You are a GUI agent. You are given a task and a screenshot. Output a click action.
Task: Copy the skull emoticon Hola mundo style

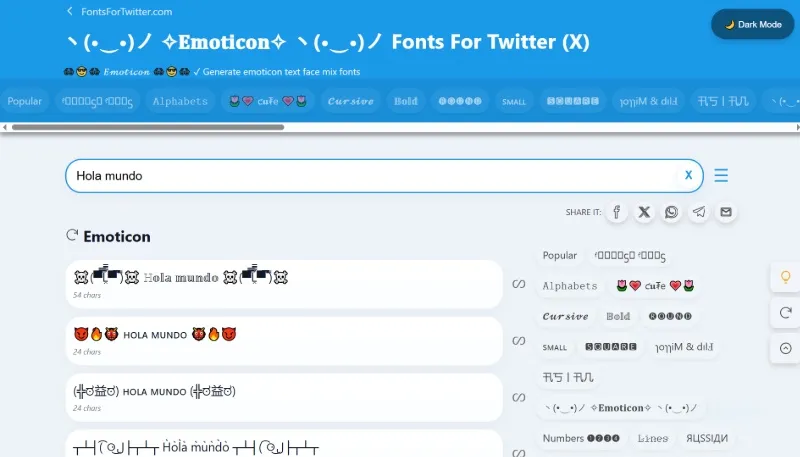pyautogui.click(x=284, y=284)
